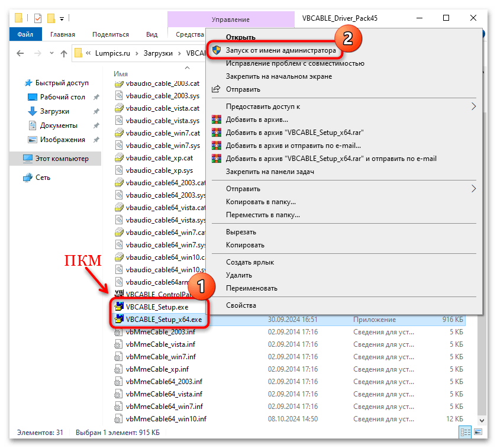The height and width of the screenshot is (448, 497).
Task: Open the Поделиться ribbon tab
Action: (110, 34)
